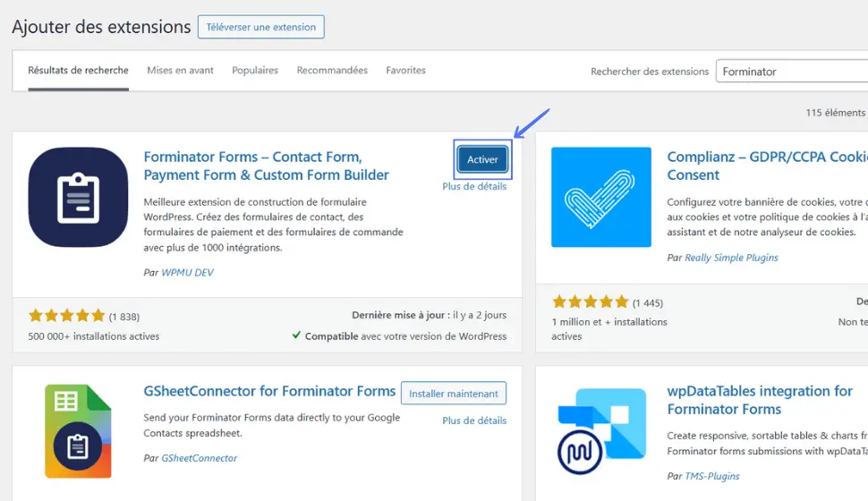Open Plus de détails for GSheetConnector
Screen dimensions: 868x501
[x=474, y=420]
